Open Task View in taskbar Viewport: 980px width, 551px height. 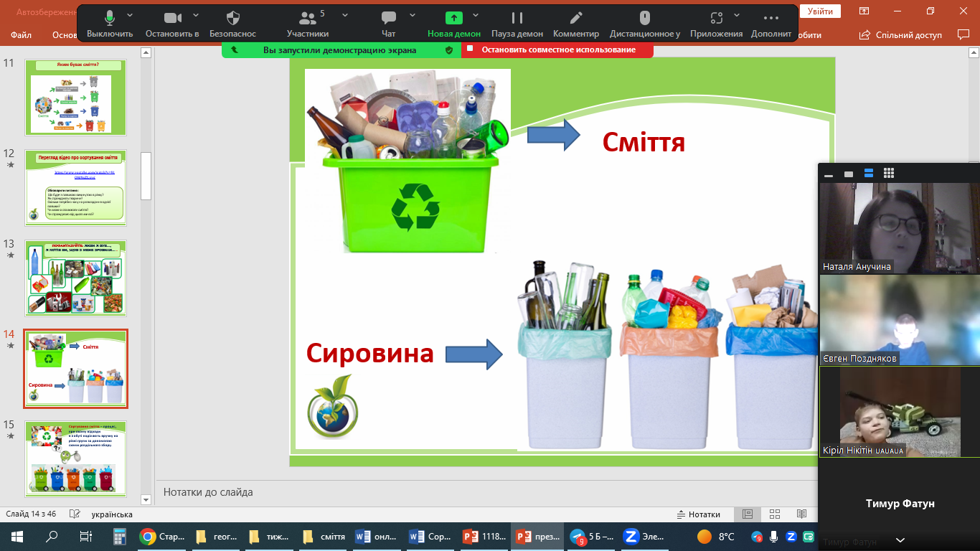tap(85, 536)
